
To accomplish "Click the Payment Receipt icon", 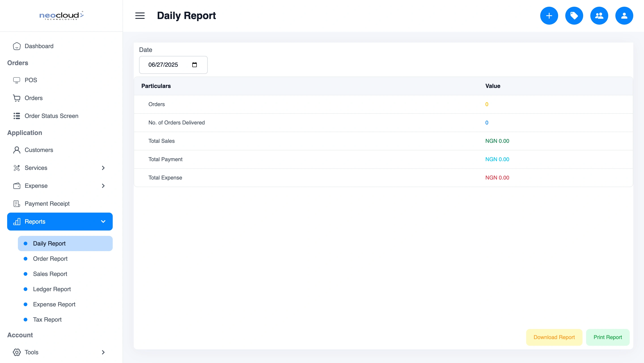I will pyautogui.click(x=17, y=204).
